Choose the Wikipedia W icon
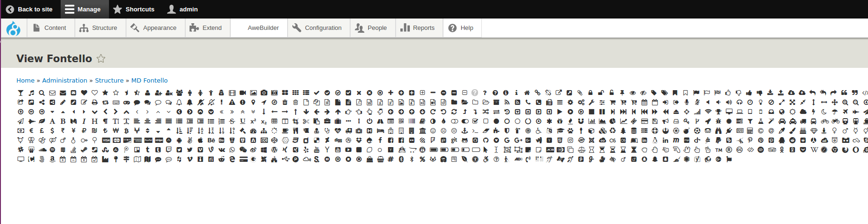 click(814, 149)
